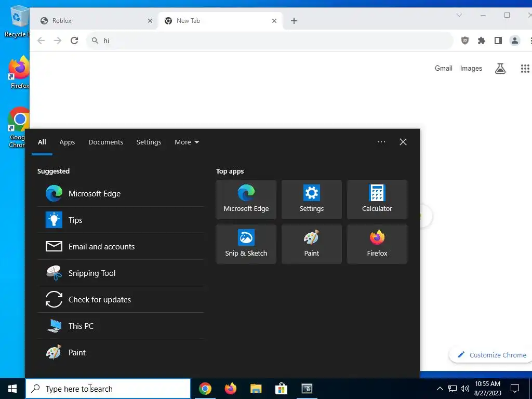
Task: Open Microsoft Store from the taskbar
Action: (281, 389)
